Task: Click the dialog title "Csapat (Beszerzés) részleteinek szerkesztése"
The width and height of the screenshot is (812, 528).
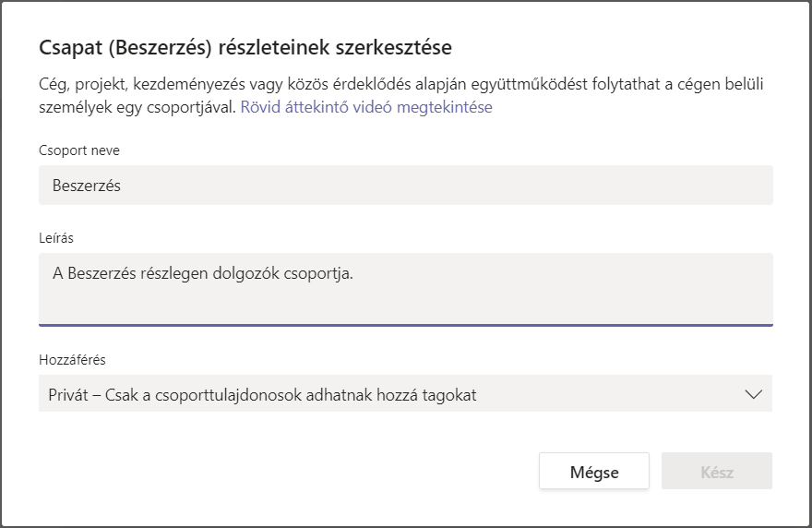Action: (245, 47)
